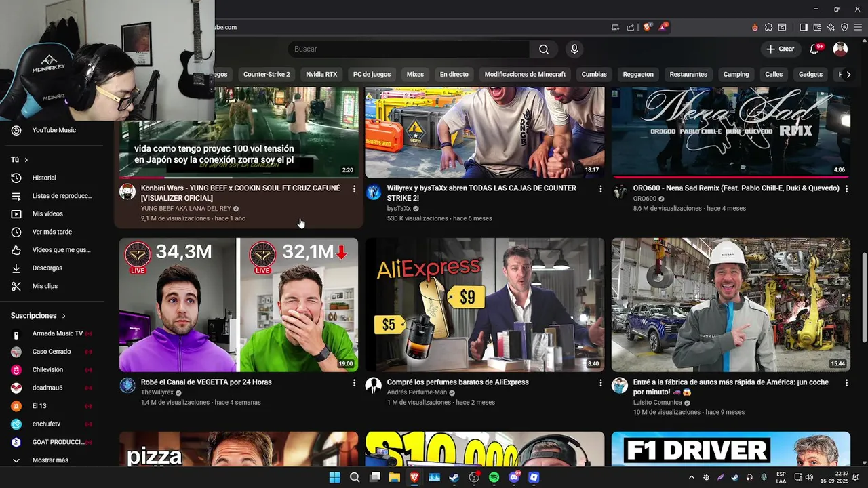
Task: Advance category chips with right arrow
Action: pyautogui.click(x=848, y=74)
